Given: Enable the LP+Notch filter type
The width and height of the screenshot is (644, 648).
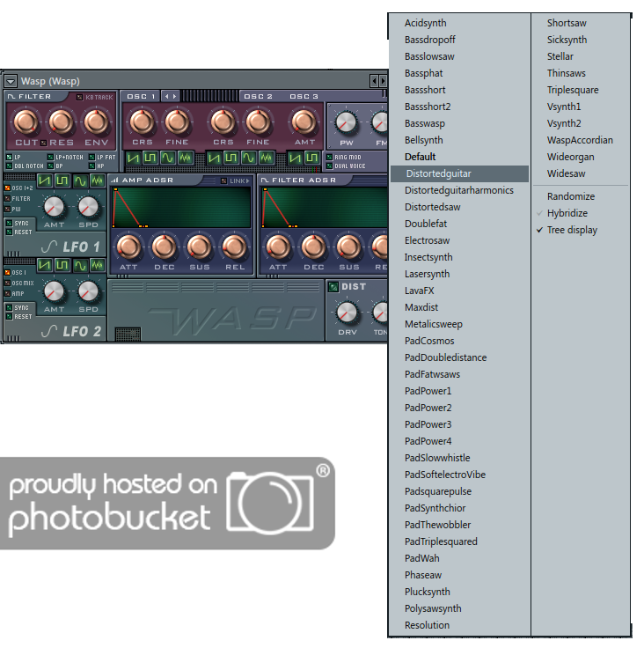Looking at the screenshot, I should [50, 158].
